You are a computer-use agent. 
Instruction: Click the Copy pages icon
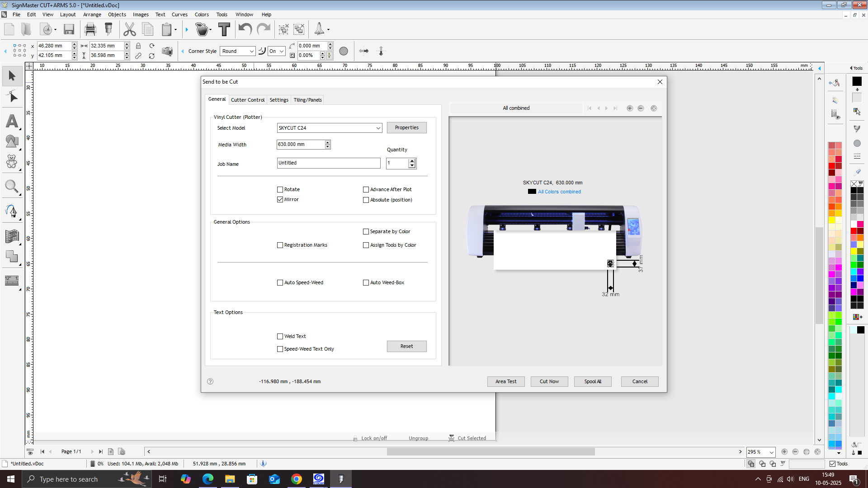[x=148, y=30]
